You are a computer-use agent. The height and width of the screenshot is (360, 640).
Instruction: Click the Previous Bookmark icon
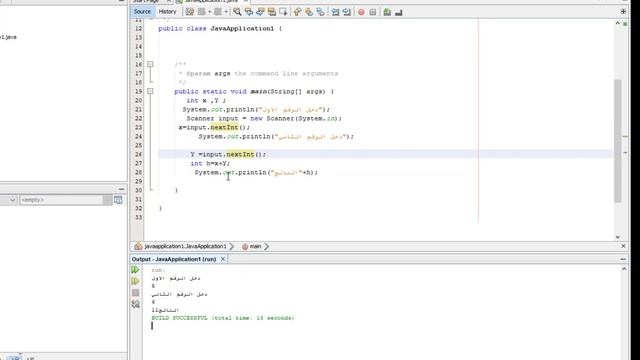[298, 12]
